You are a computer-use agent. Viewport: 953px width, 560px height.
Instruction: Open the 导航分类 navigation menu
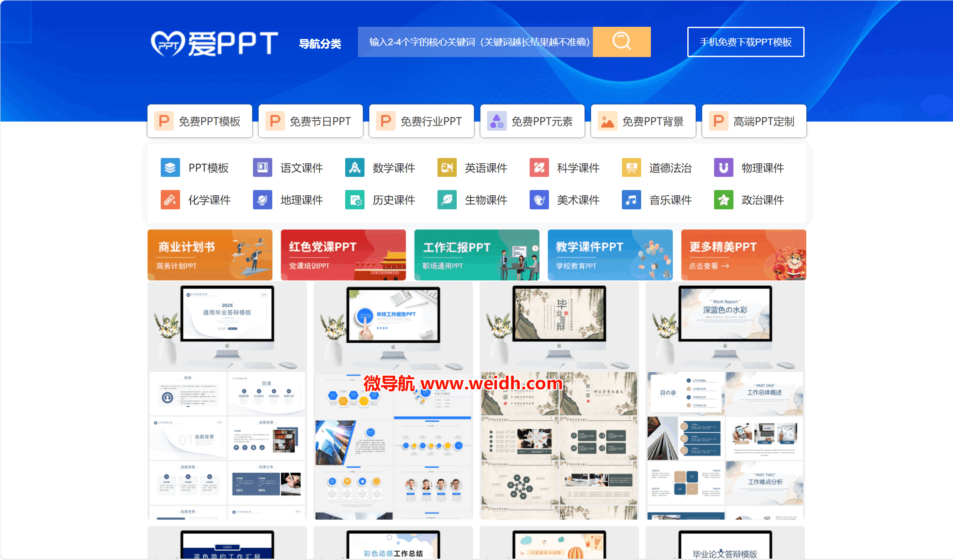click(320, 44)
